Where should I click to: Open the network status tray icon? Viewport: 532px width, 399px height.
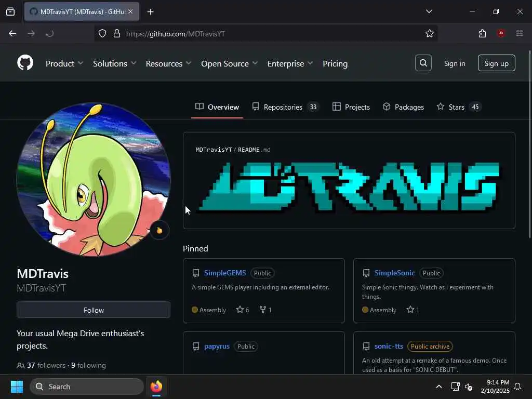coord(455,387)
